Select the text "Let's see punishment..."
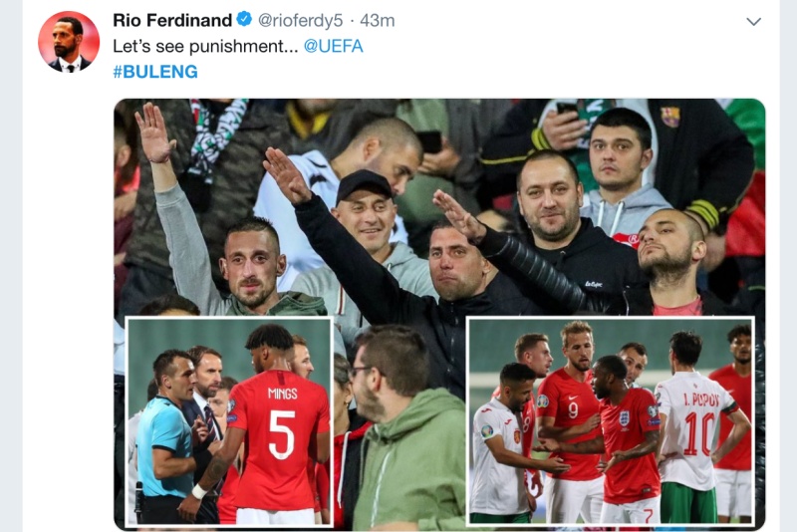This screenshot has height=532, width=797. click(205, 46)
